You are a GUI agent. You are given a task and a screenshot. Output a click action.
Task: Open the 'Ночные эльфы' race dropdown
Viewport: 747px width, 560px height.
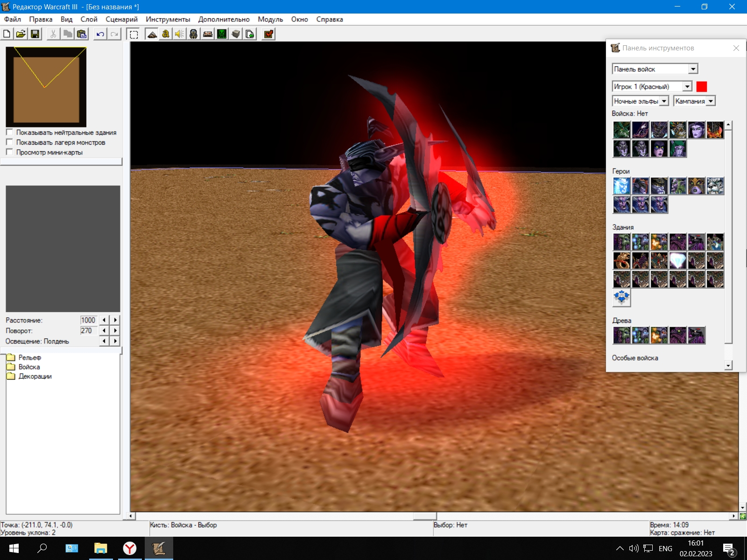[x=640, y=101]
